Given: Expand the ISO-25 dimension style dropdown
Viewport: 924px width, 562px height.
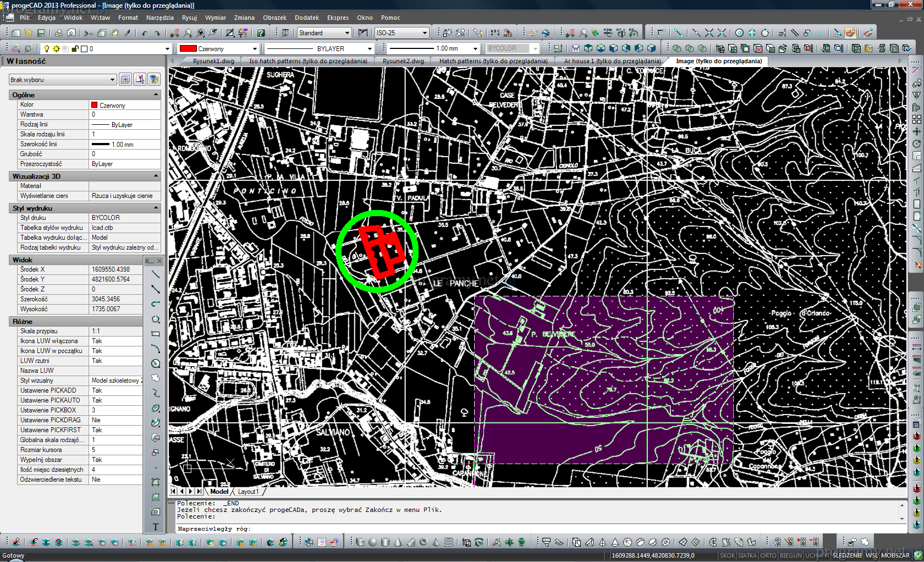Looking at the screenshot, I should pos(425,33).
